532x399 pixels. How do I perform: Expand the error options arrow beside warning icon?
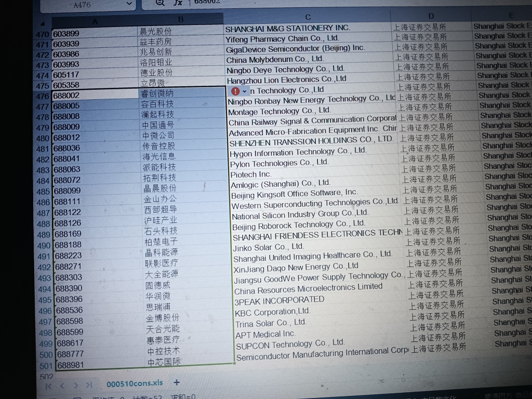point(244,91)
